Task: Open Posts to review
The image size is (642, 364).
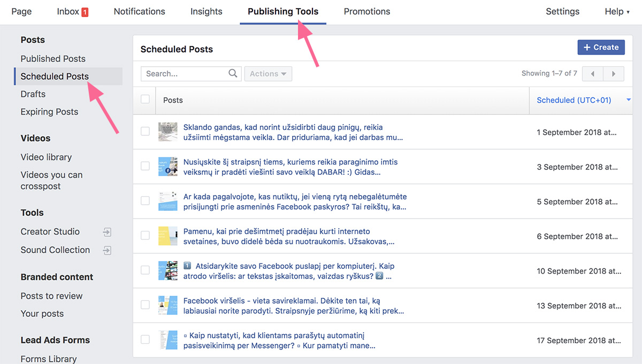Action: pyautogui.click(x=51, y=296)
